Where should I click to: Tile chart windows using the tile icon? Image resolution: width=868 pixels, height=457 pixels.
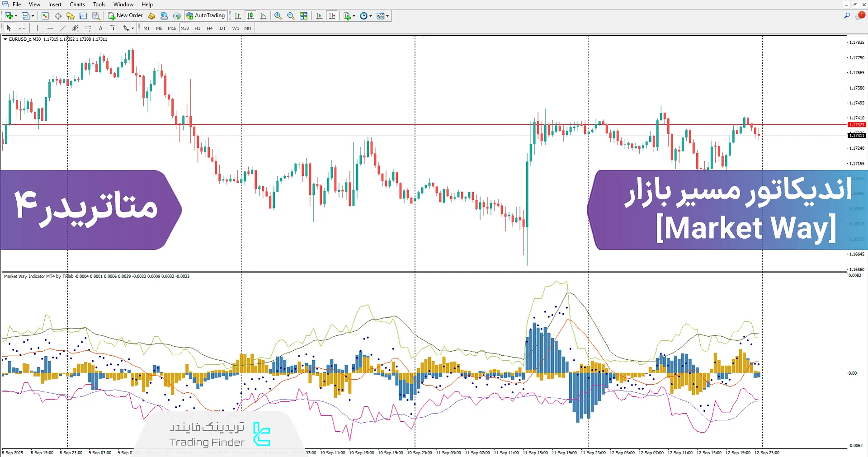click(303, 16)
